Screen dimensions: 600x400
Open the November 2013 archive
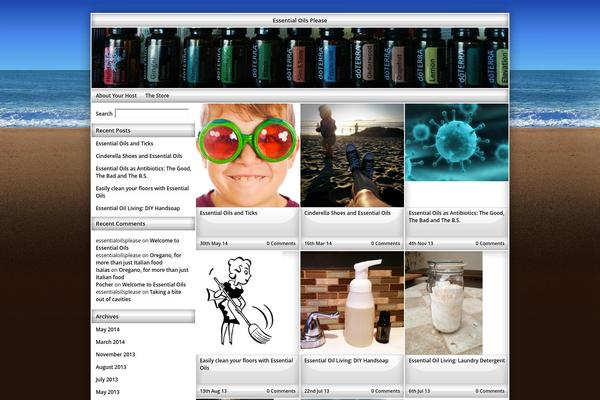115,355
